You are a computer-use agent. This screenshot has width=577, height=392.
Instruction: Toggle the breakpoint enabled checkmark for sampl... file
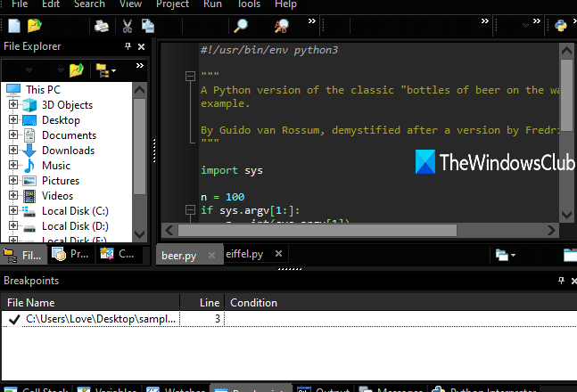point(14,319)
